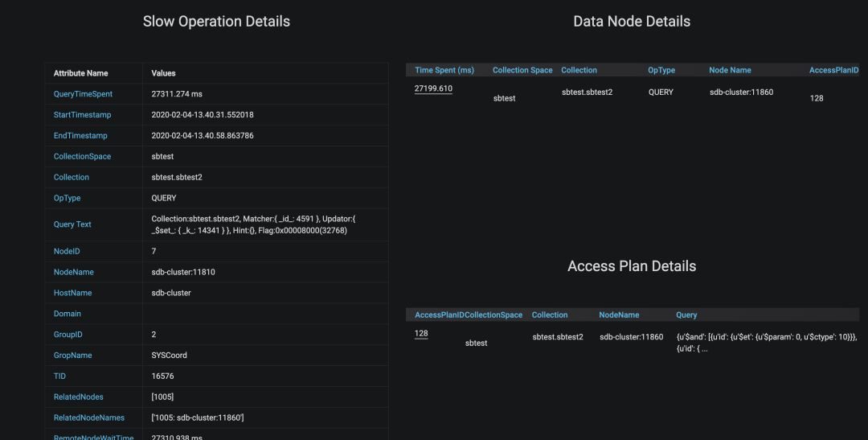Sort Data Node table by Node Name column
This screenshot has width=868, height=440.
coord(730,70)
